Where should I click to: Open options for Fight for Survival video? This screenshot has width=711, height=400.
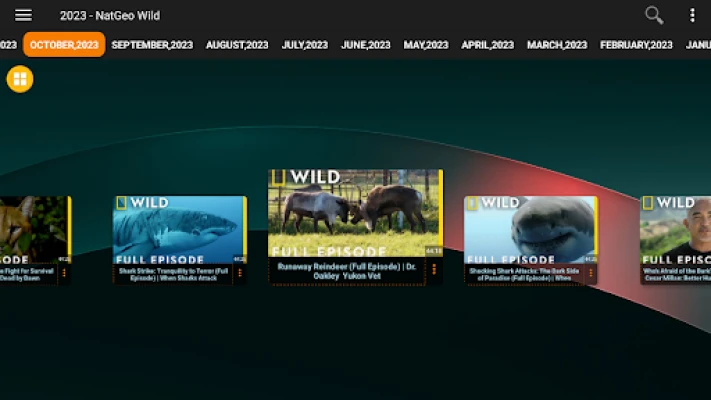tap(64, 273)
